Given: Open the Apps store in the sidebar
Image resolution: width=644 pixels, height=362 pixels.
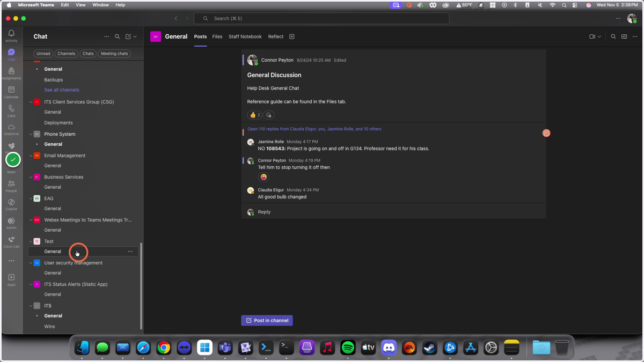Looking at the screenshot, I should tap(11, 280).
